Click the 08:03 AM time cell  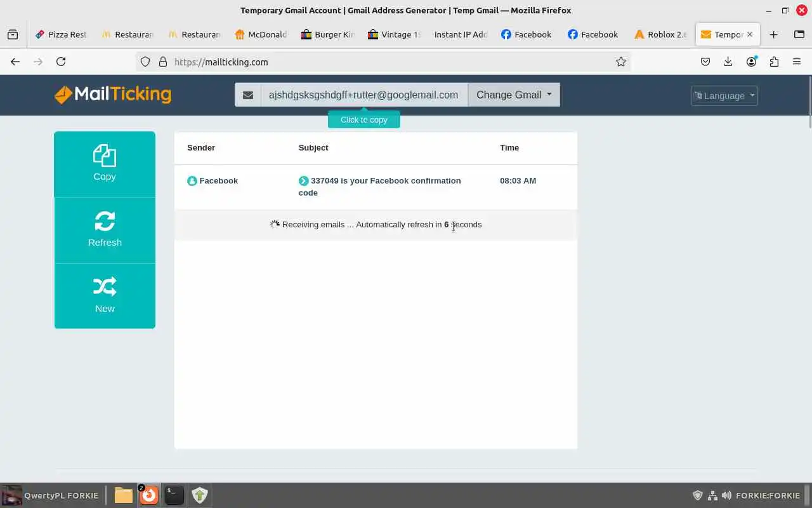click(x=518, y=181)
